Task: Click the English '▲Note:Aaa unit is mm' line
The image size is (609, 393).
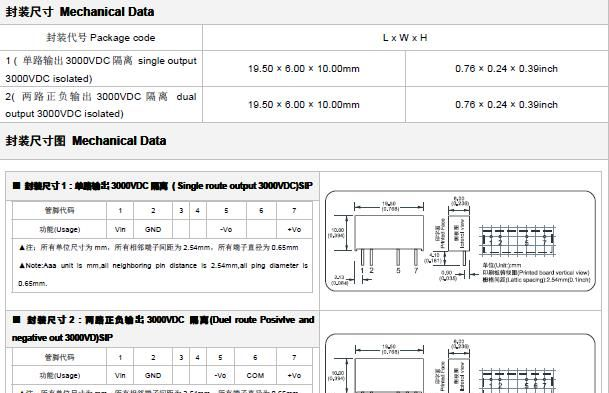Action: [x=163, y=266]
